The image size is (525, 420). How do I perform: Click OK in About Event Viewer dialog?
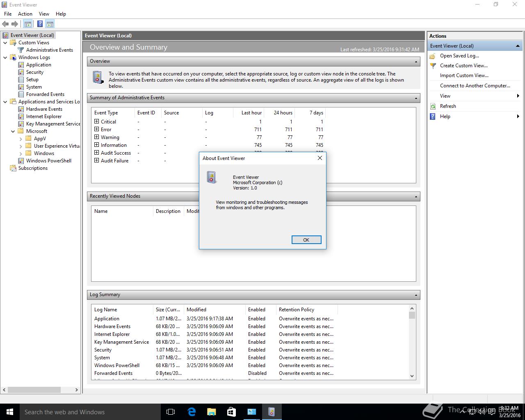pos(306,240)
